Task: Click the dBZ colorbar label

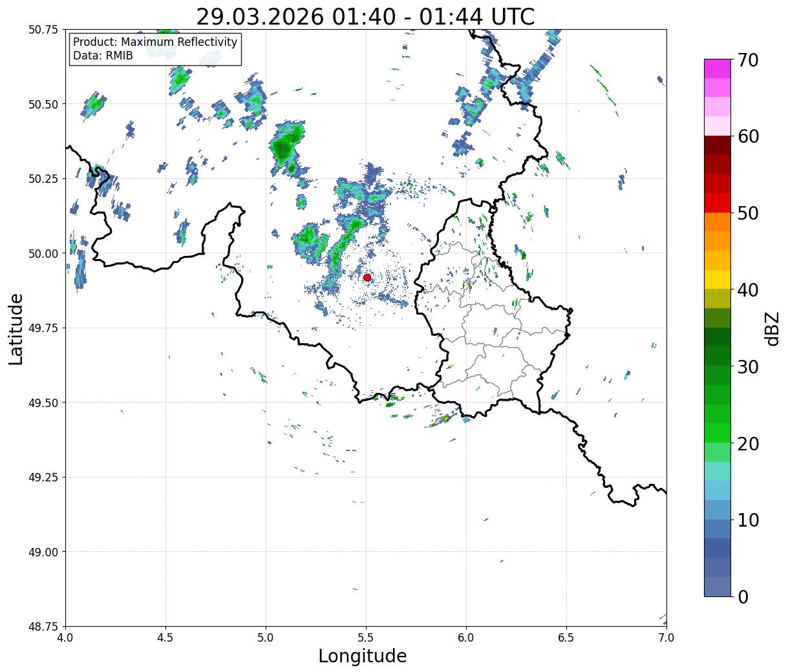Action: click(772, 328)
